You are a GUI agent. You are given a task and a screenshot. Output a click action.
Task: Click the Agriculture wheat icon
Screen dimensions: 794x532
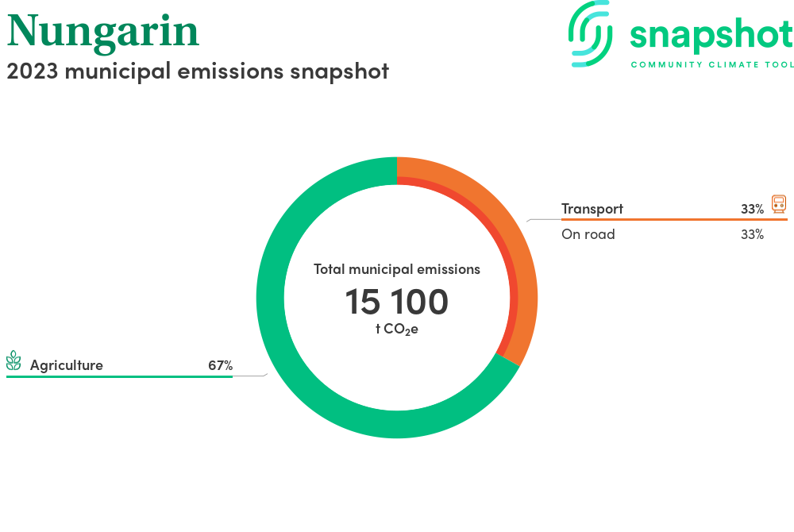pos(13,362)
